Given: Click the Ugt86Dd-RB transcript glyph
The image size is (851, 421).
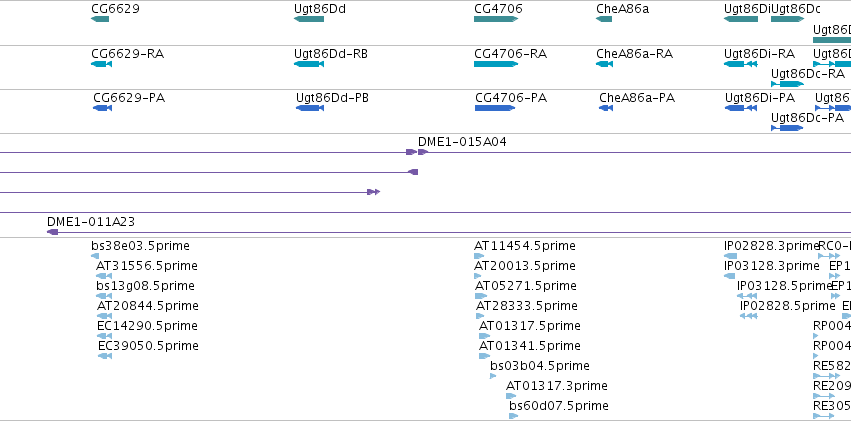Looking at the screenshot, I should coord(309,64).
